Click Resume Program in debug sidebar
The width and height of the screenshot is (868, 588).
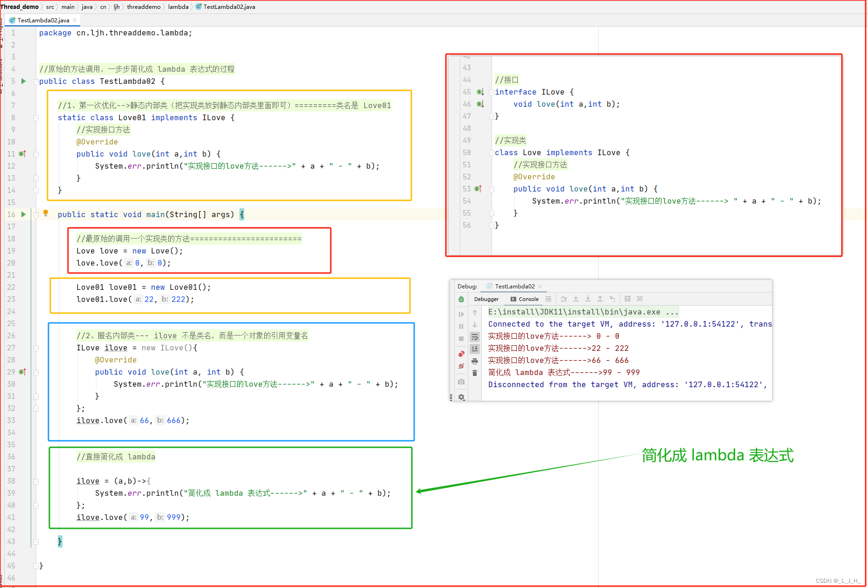click(461, 314)
